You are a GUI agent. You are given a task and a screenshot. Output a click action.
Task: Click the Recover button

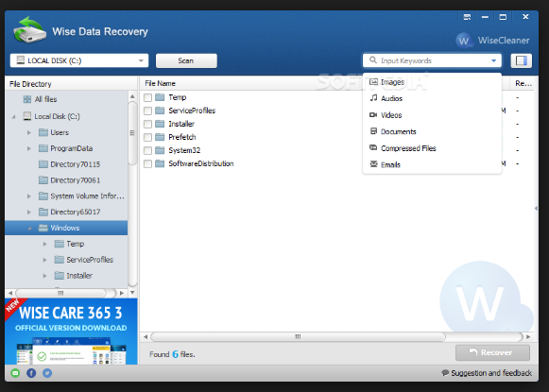(492, 352)
